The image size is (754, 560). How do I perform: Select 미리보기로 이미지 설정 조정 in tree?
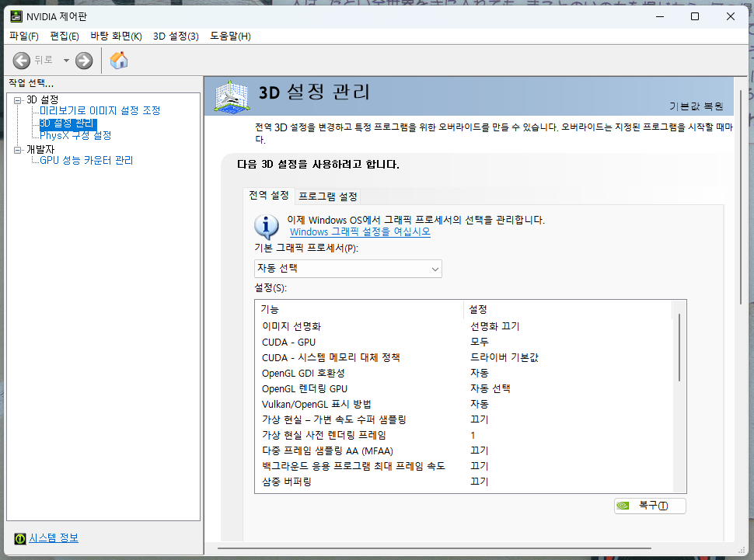click(x=100, y=110)
